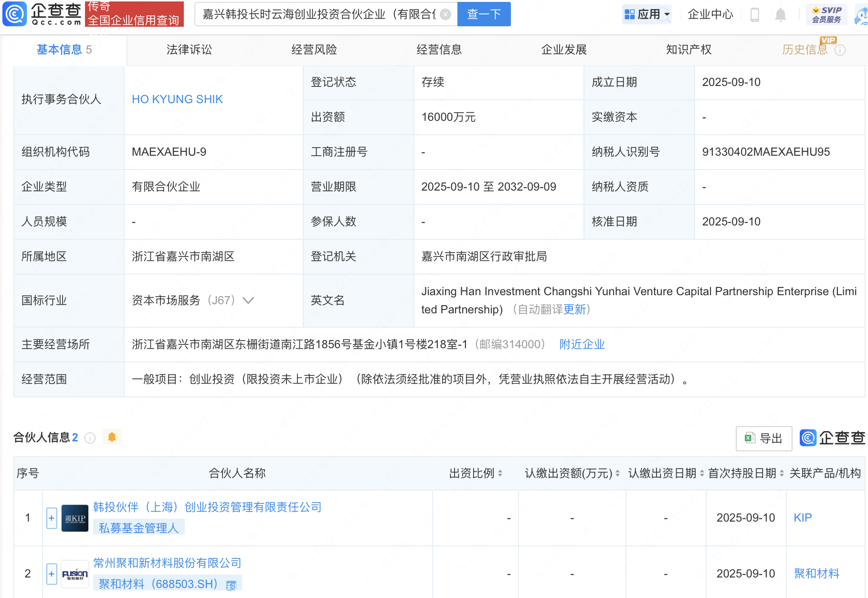Image resolution: width=868 pixels, height=598 pixels.
Task: Open 常州聚和新材料股份有限公司 link
Action: 167,563
